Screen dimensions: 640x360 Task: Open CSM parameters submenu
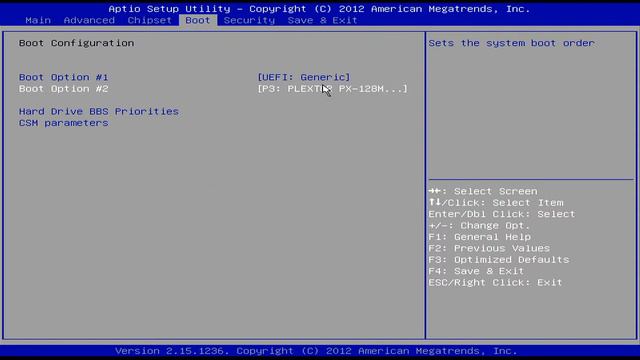coord(64,123)
